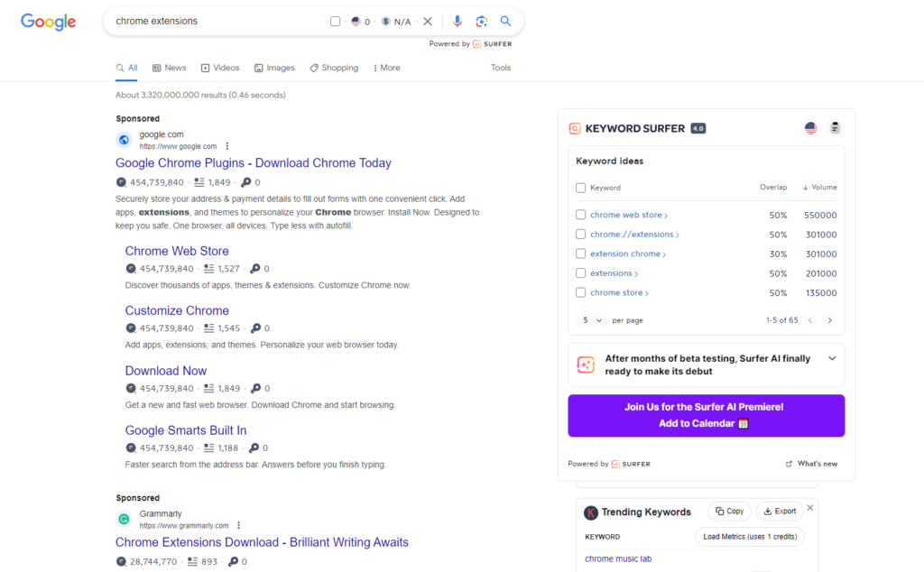The width and height of the screenshot is (924, 572).
Task: Open the three-dot menu beside google.com ad
Action: tap(227, 145)
